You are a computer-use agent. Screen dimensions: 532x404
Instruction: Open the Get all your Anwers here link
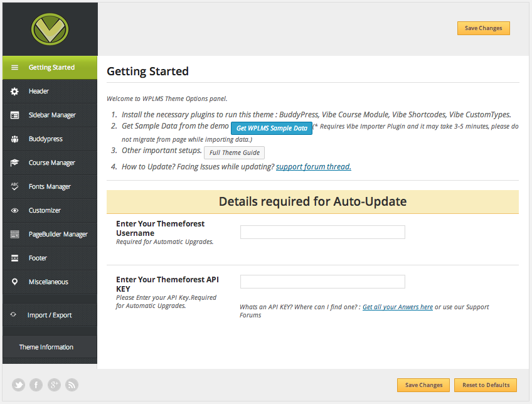pyautogui.click(x=398, y=307)
